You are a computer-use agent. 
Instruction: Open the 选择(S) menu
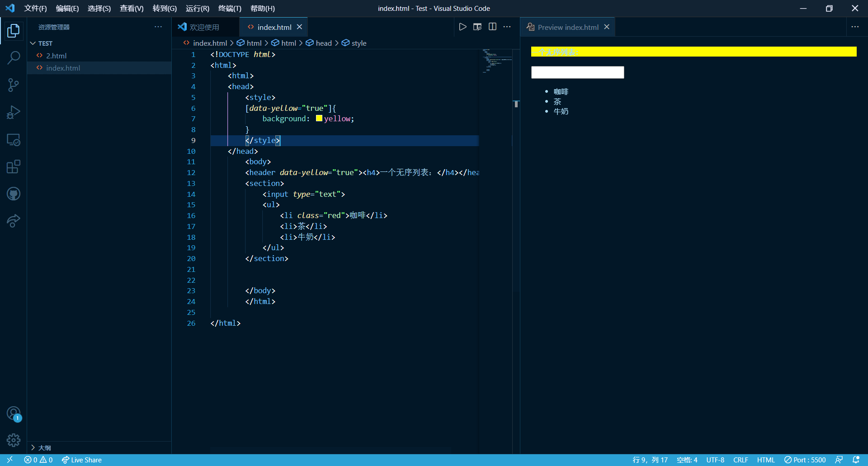99,9
